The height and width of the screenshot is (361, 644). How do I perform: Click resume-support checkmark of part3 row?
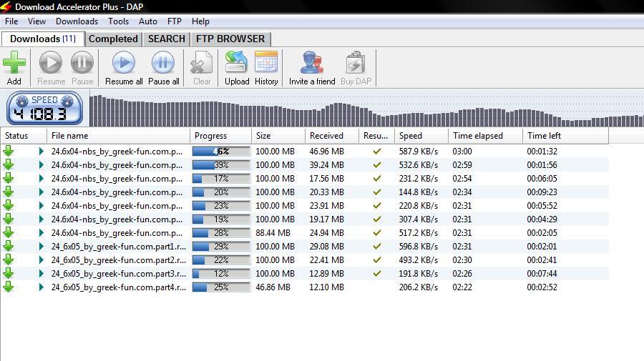376,273
